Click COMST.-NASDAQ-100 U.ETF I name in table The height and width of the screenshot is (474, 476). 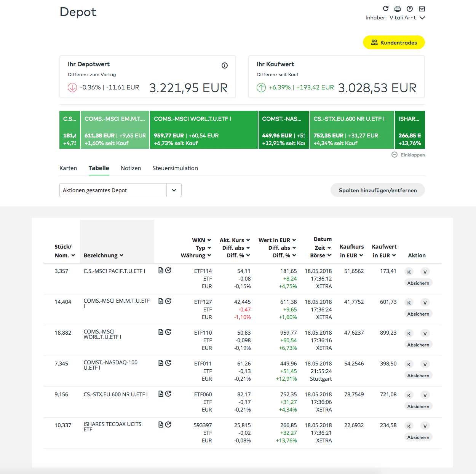[110, 365]
